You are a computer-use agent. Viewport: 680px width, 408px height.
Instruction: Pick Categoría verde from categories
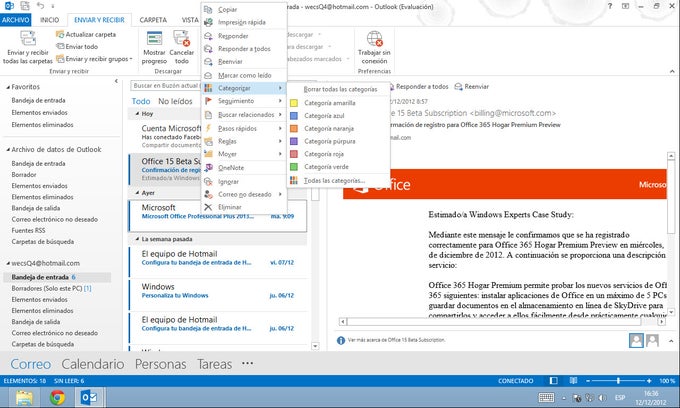(x=338, y=167)
